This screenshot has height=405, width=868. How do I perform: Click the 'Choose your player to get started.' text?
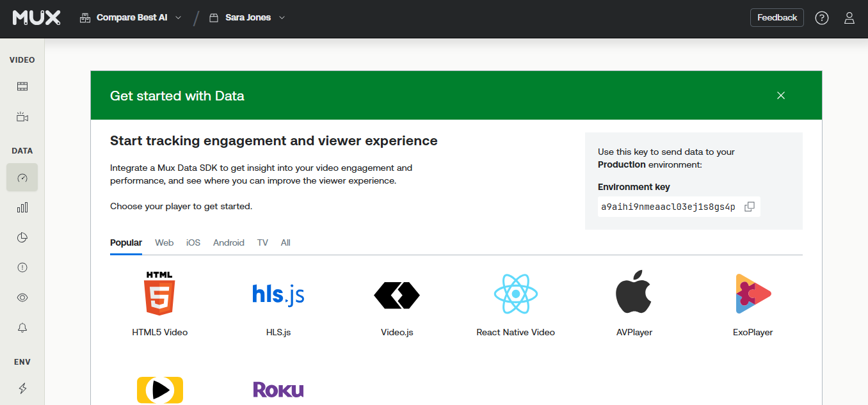click(181, 206)
